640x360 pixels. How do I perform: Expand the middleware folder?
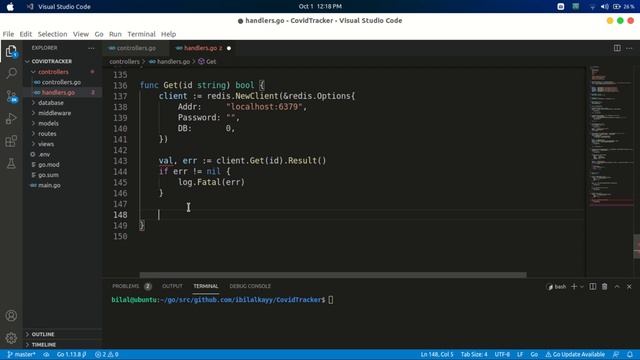pyautogui.click(x=54, y=113)
